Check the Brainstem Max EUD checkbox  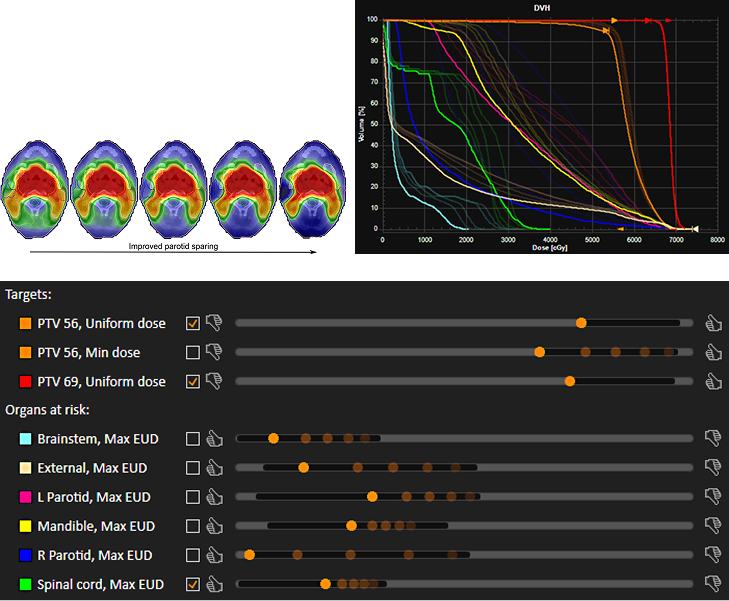193,439
